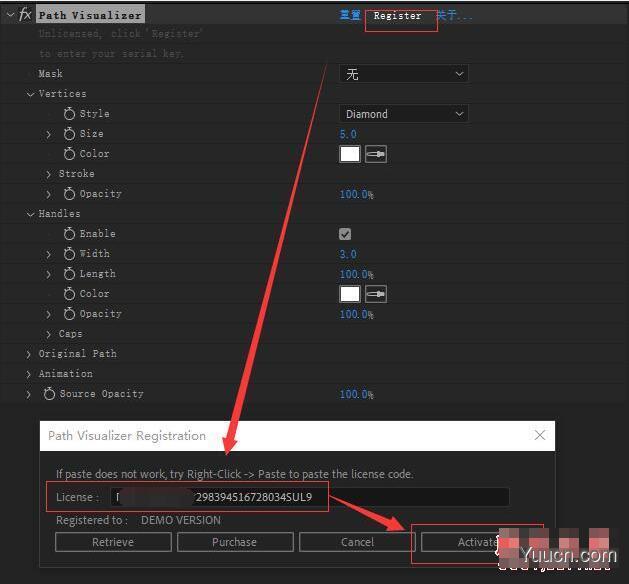Viewport: 629px width, 584px height.
Task: Click the Vertices Opacity stopwatch icon
Action: tap(69, 194)
